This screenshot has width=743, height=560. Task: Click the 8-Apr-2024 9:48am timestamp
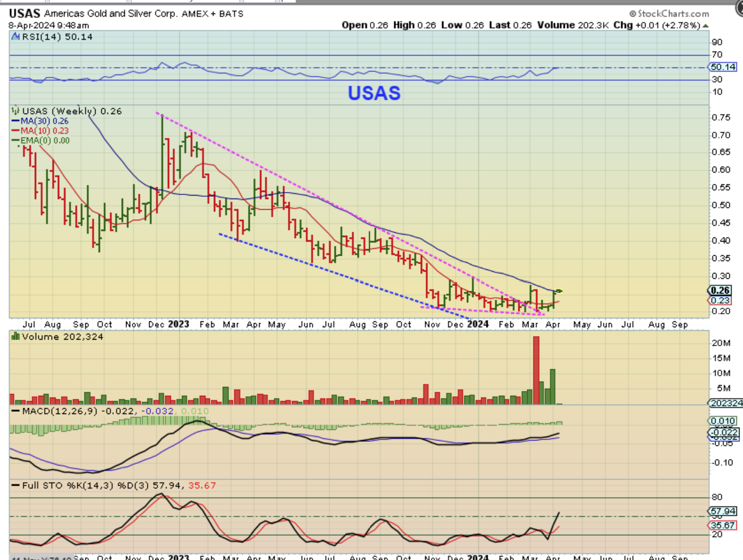point(48,25)
